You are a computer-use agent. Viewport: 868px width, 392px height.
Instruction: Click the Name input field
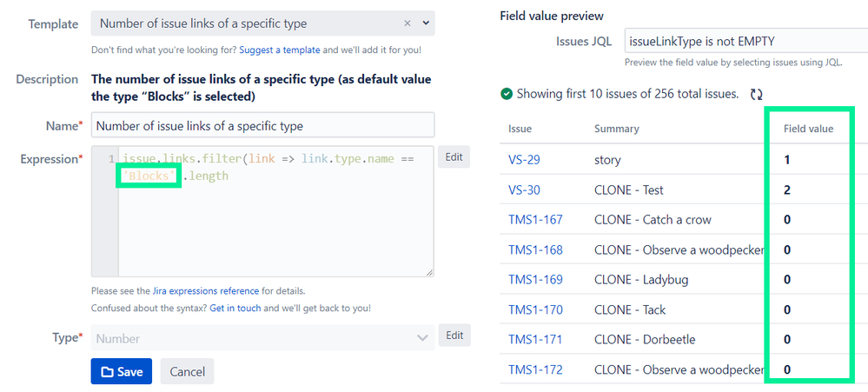coord(262,126)
